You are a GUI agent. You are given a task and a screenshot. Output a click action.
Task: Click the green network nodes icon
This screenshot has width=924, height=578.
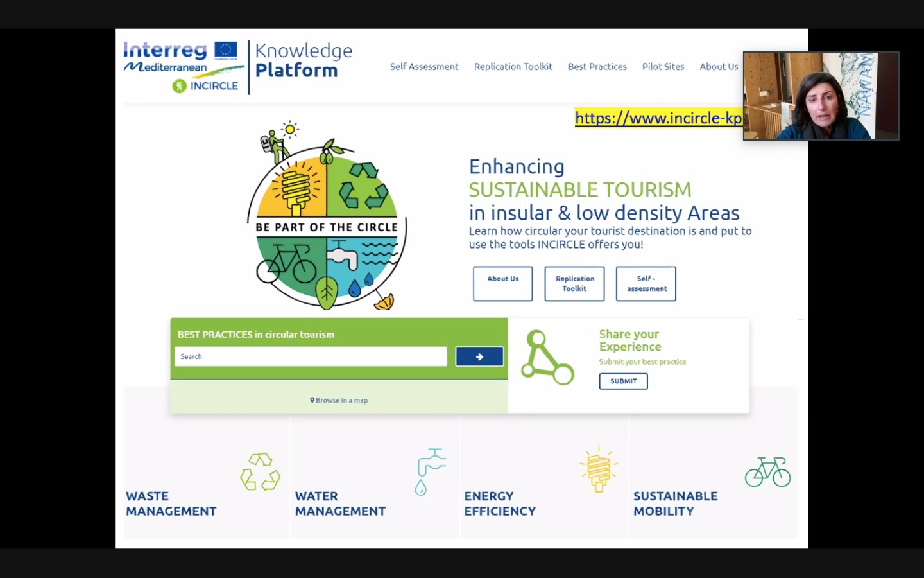(x=547, y=358)
